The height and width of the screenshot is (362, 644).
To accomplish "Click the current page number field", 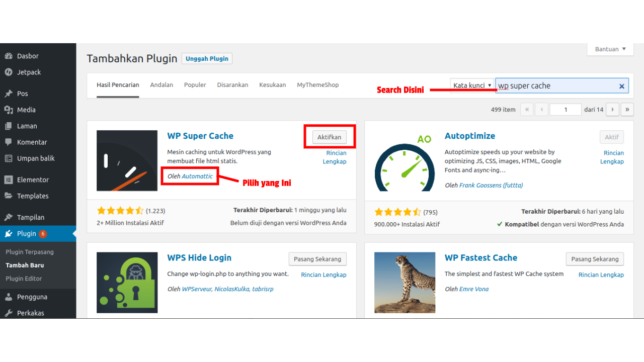I will click(x=566, y=110).
